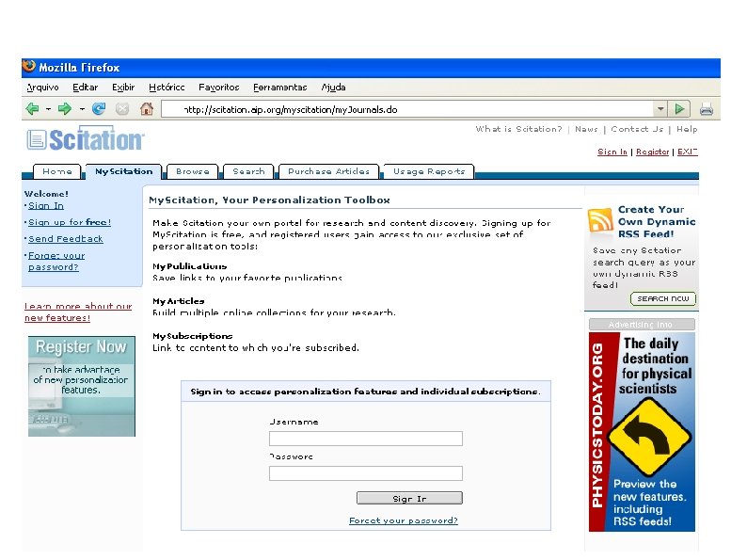The image size is (747, 560).
Task: Click Forgot your password? below Sign In button
Action: [x=404, y=520]
